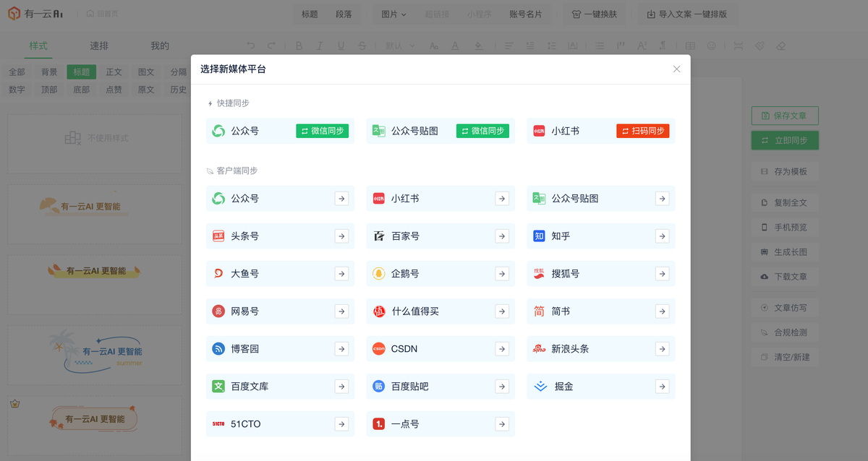Click the 博客园 RSS-style logo icon
This screenshot has height=461, width=868.
[218, 349]
